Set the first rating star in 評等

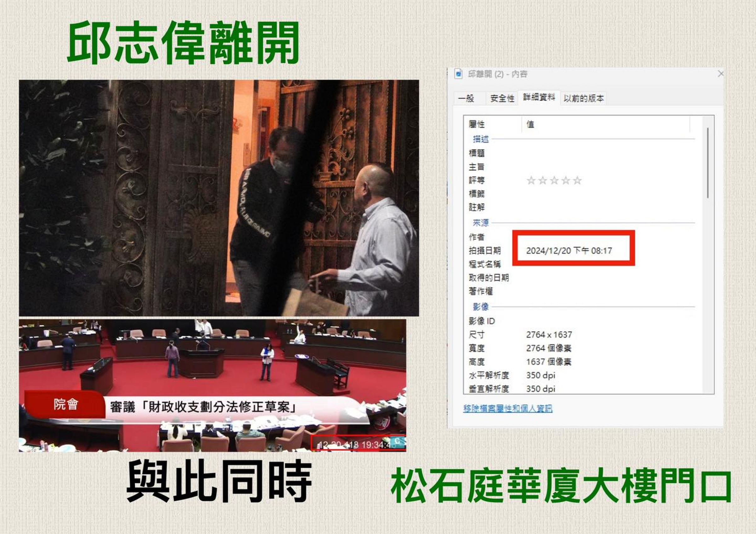click(531, 180)
